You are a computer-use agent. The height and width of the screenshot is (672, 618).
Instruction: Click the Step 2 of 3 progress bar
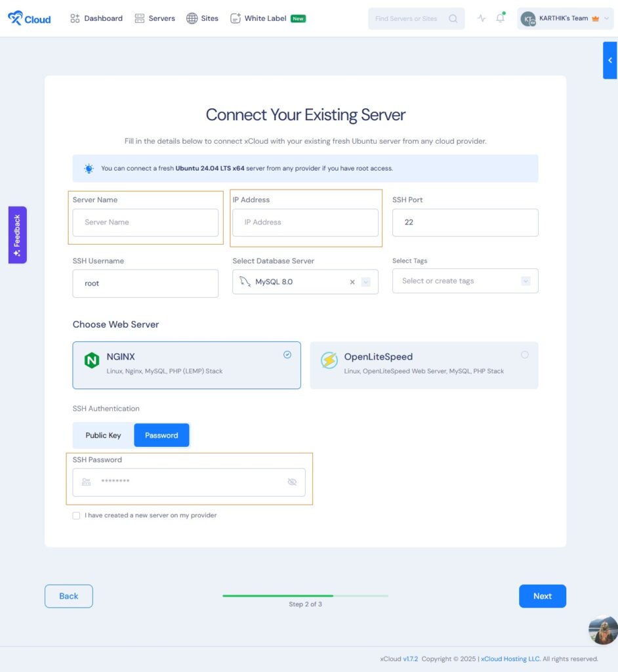305,596
